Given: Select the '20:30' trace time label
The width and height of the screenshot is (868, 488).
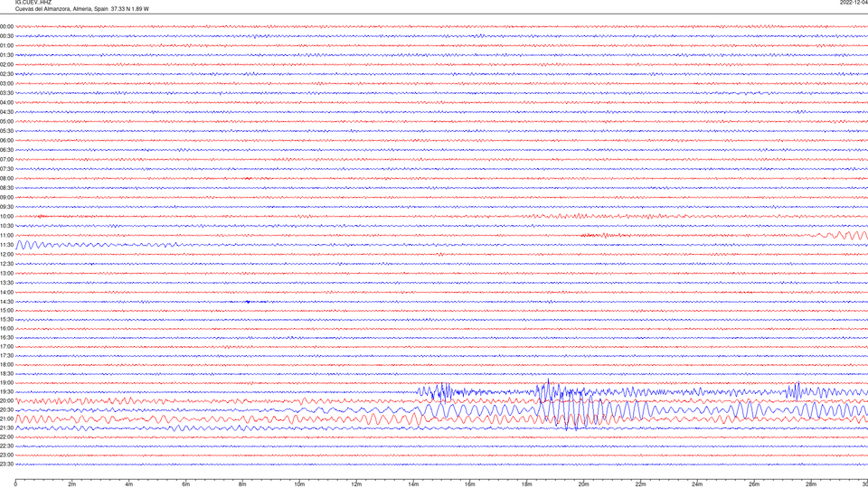Looking at the screenshot, I should 6,410.
